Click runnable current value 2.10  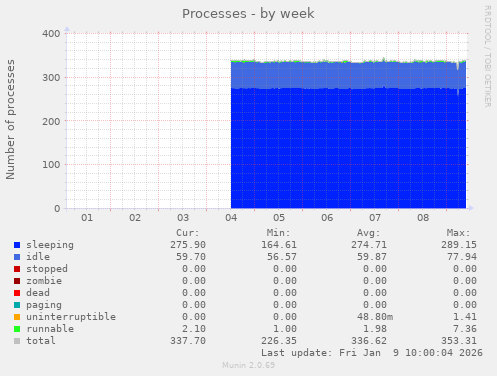tap(194, 329)
